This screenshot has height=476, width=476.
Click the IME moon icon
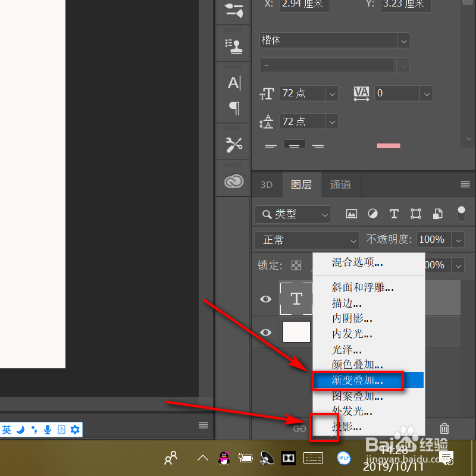coord(20,429)
